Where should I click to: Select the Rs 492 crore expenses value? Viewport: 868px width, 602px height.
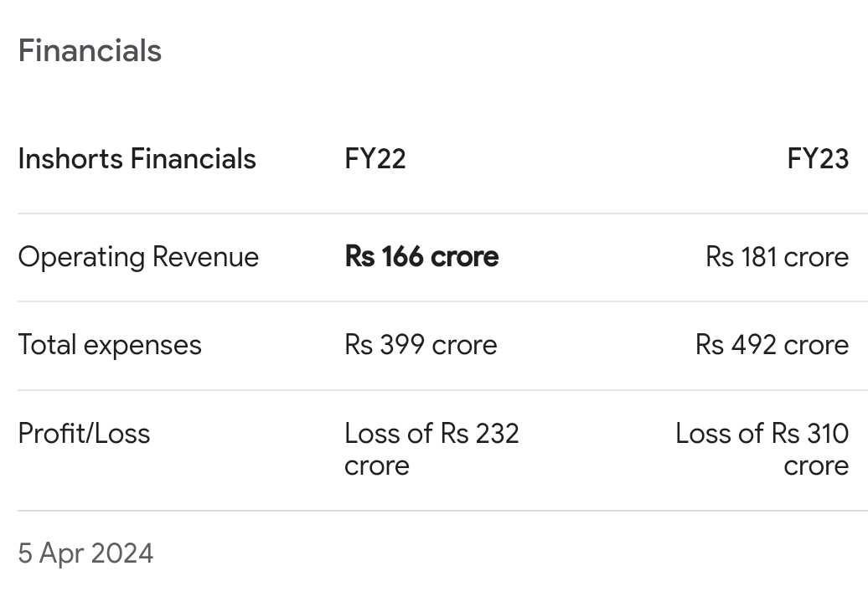coord(772,345)
